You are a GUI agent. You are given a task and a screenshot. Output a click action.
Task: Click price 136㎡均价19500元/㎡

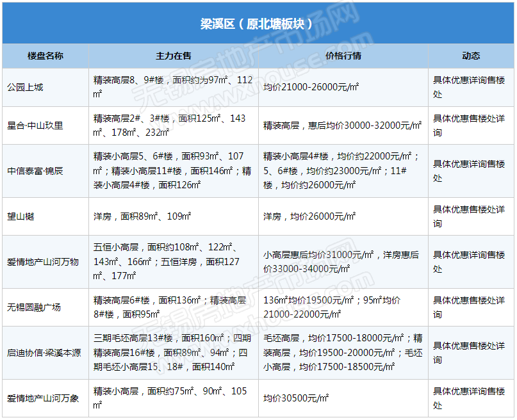tap(309, 300)
